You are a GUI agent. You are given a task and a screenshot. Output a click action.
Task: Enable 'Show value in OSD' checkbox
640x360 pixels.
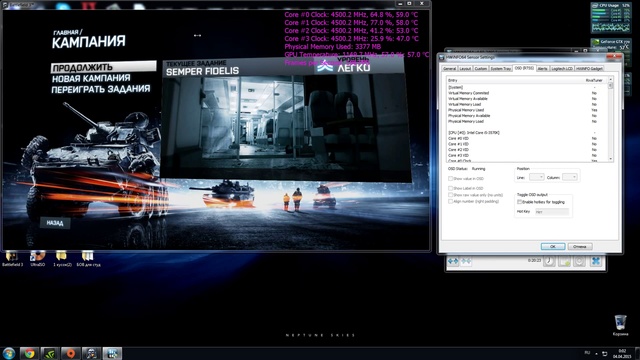coord(451,178)
